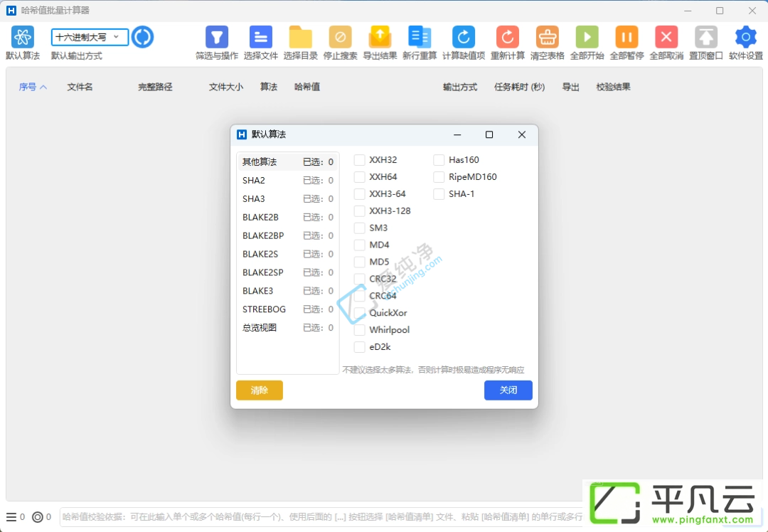The height and width of the screenshot is (532, 768).
Task: Click the 选择目录 folder icon
Action: [x=300, y=37]
